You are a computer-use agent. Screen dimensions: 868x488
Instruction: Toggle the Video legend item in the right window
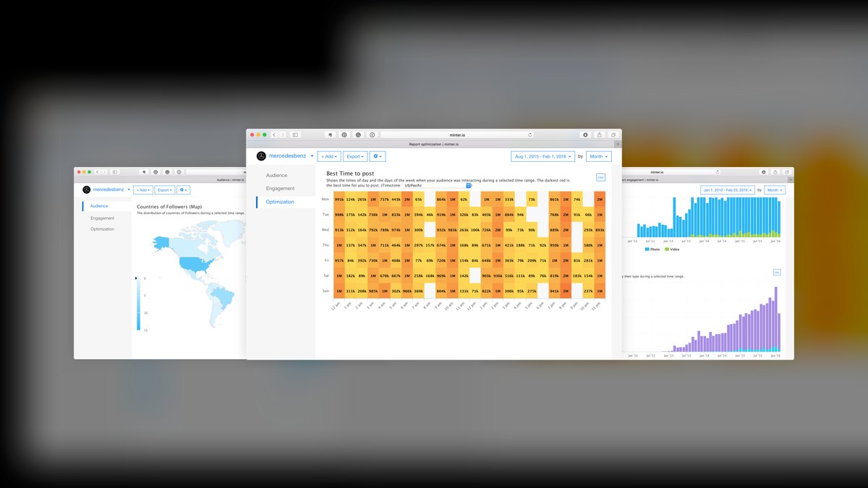pyautogui.click(x=672, y=249)
